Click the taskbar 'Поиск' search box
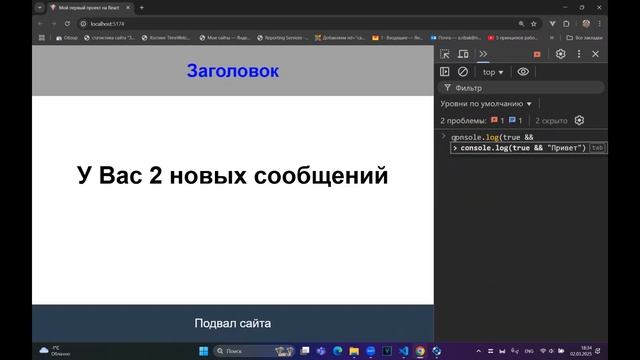Screen dimensions: 640x360 [x=253, y=351]
